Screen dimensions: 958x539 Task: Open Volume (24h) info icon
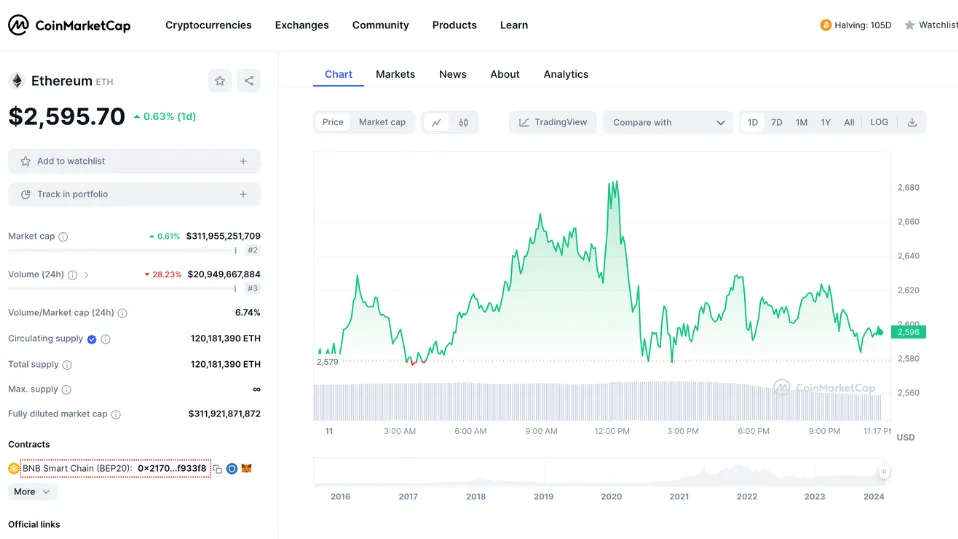point(73,275)
